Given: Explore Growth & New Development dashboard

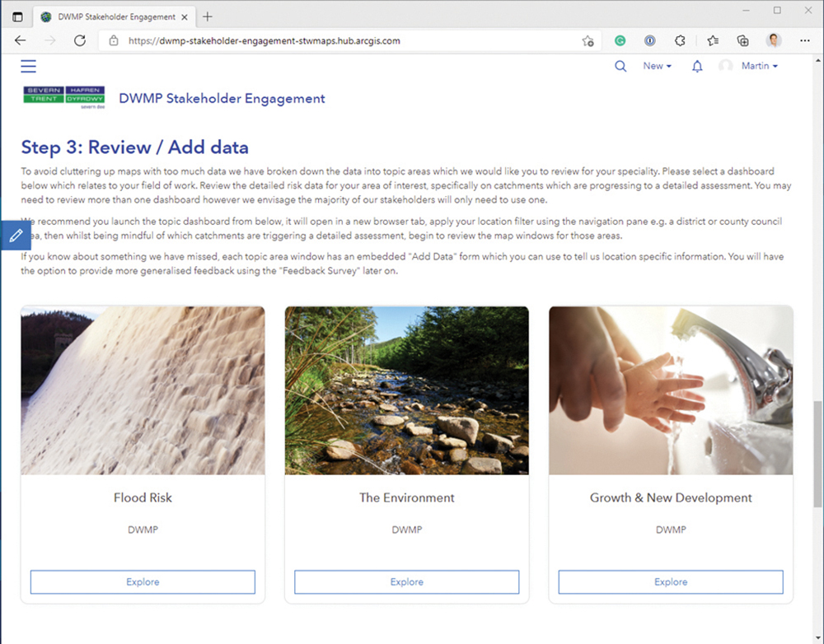Looking at the screenshot, I should click(671, 582).
